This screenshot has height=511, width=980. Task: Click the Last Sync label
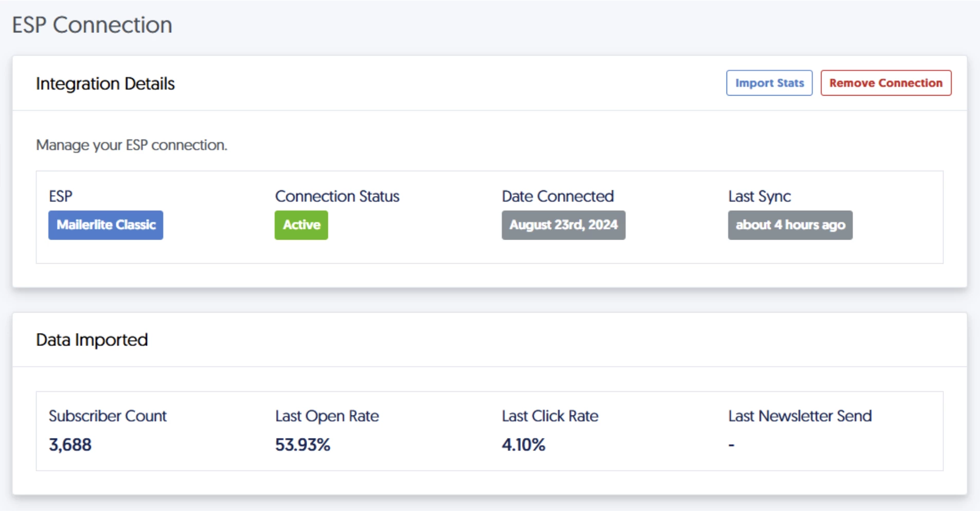pyautogui.click(x=759, y=196)
